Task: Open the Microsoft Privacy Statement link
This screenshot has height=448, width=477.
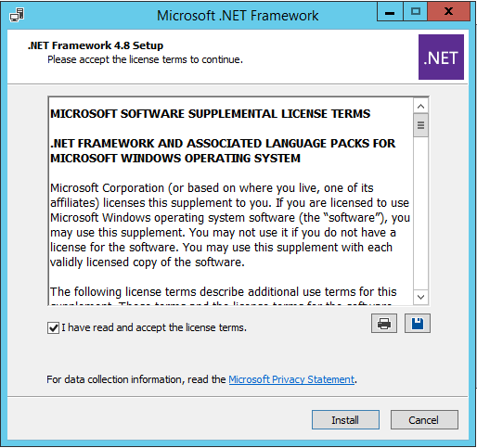Action: 291,379
